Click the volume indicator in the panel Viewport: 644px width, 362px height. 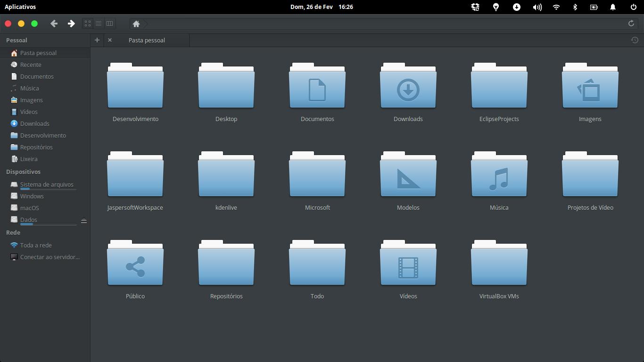pyautogui.click(x=537, y=7)
